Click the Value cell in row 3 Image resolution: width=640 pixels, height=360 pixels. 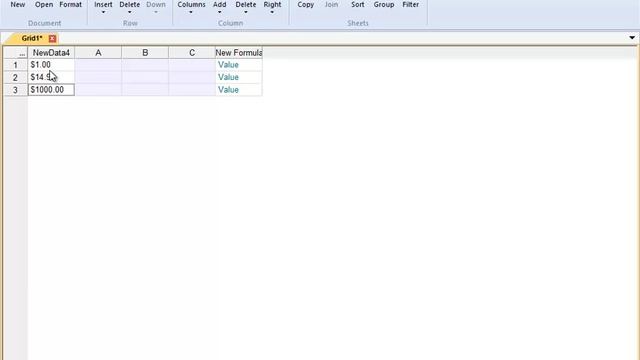click(239, 90)
